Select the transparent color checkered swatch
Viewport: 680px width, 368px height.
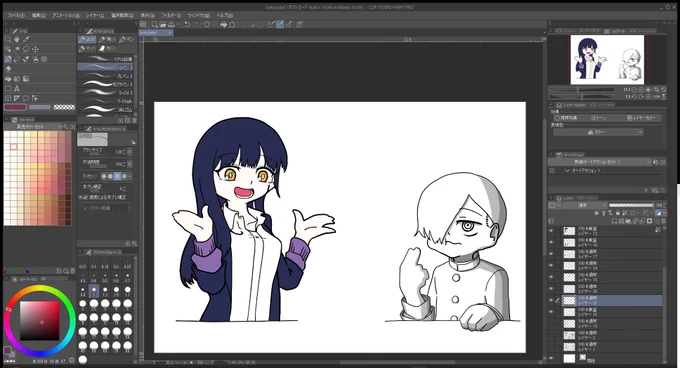pyautogui.click(x=64, y=107)
